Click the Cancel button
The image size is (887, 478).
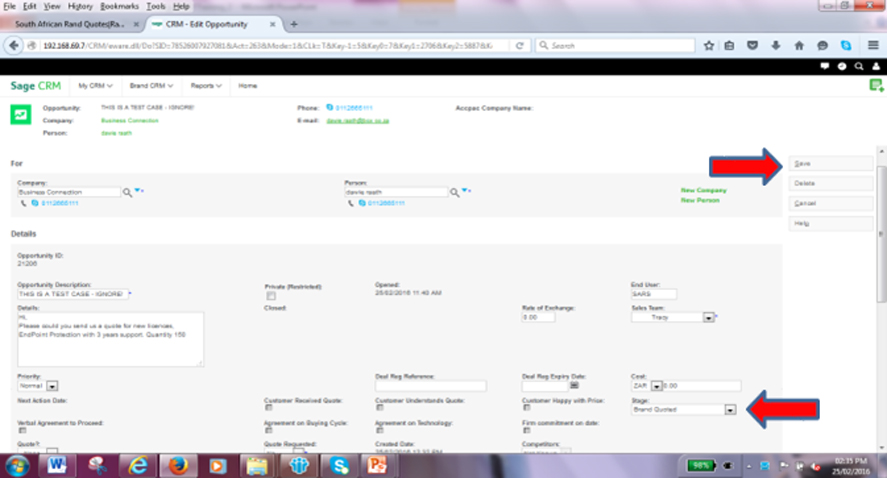tap(830, 203)
